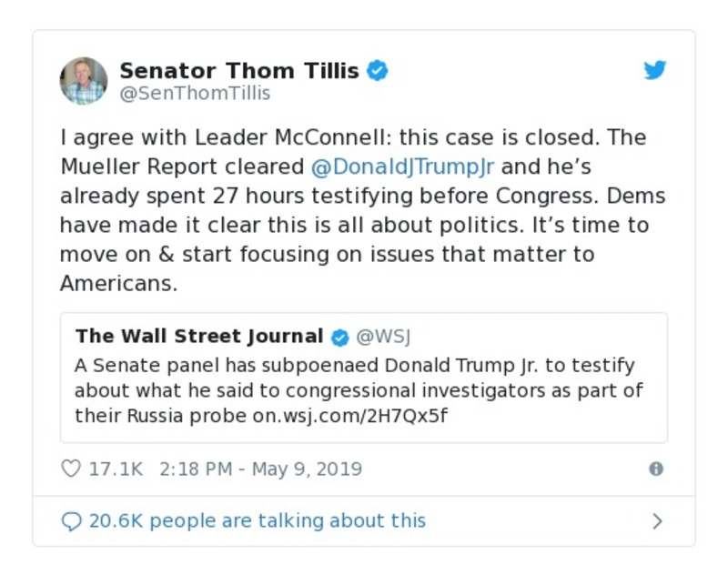Click Thom Tillis's verified badge
The height and width of the screenshot is (575, 728).
[x=378, y=71]
